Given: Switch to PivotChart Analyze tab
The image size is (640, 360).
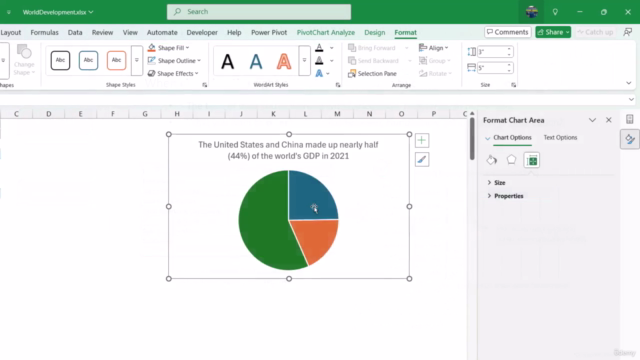Looking at the screenshot, I should pyautogui.click(x=326, y=32).
